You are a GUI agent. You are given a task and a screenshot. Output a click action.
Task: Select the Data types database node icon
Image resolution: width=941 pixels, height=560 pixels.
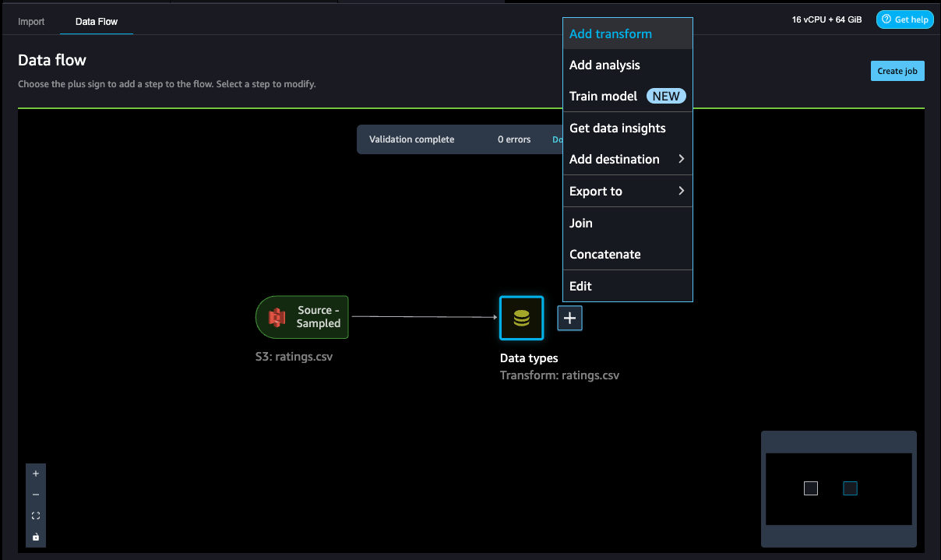[521, 318]
